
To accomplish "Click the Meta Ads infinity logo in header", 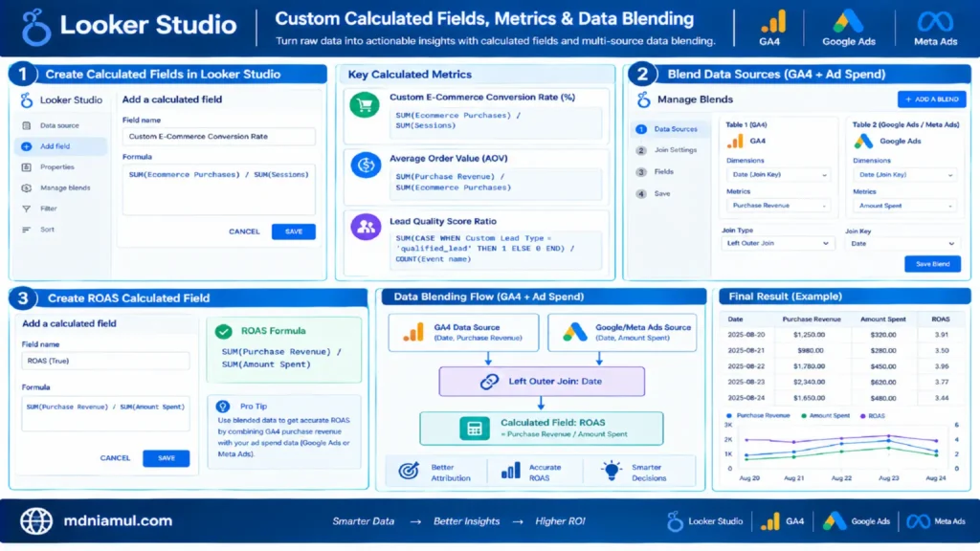I will tap(935, 22).
